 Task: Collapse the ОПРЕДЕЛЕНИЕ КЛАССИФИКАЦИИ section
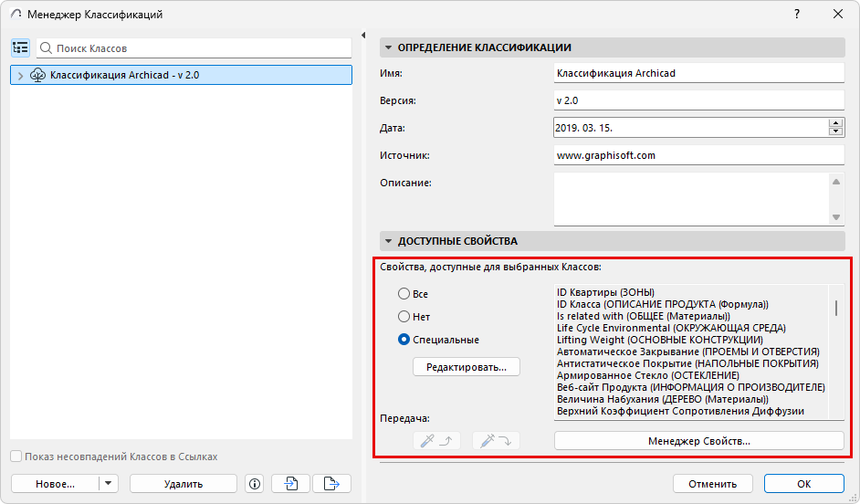(388, 47)
